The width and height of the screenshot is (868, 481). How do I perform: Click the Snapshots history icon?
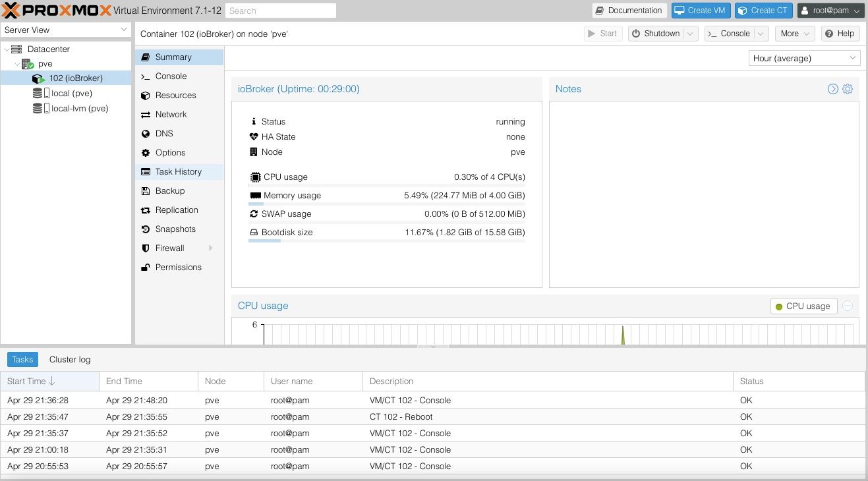[x=146, y=229]
